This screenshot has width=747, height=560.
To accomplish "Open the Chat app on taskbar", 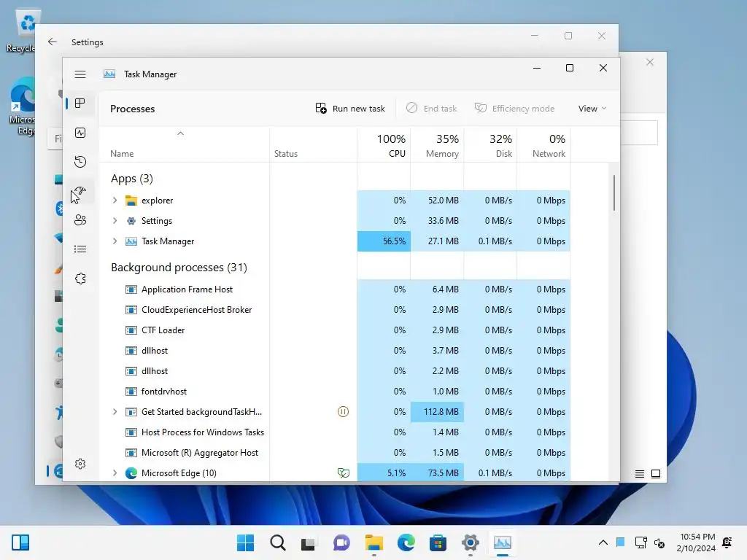I will 341,542.
